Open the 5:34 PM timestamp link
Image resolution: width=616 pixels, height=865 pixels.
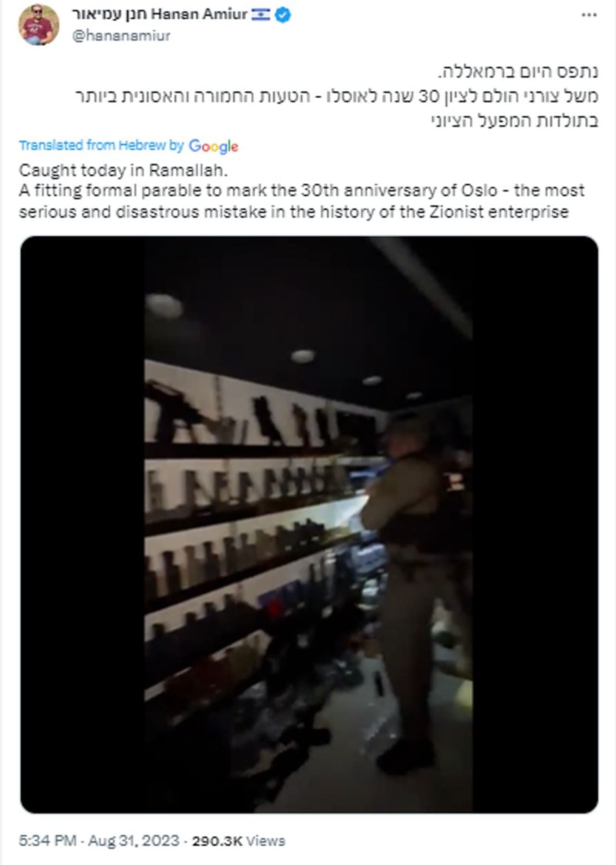tap(47, 840)
